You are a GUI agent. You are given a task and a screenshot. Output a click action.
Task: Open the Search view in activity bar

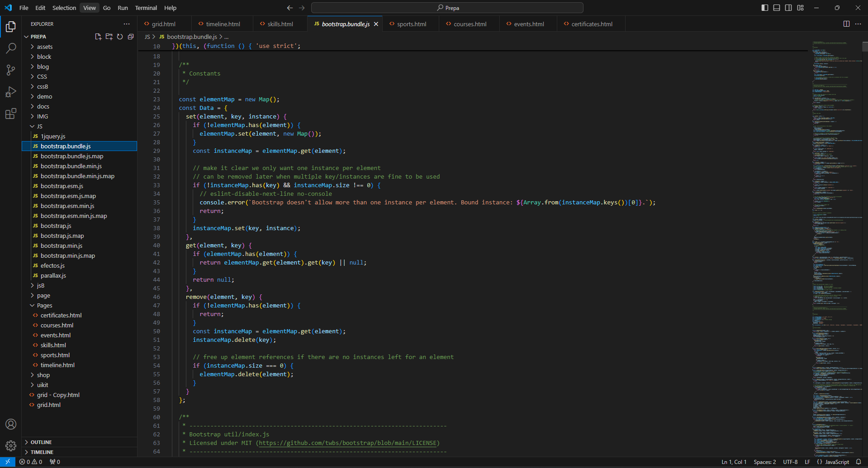11,48
